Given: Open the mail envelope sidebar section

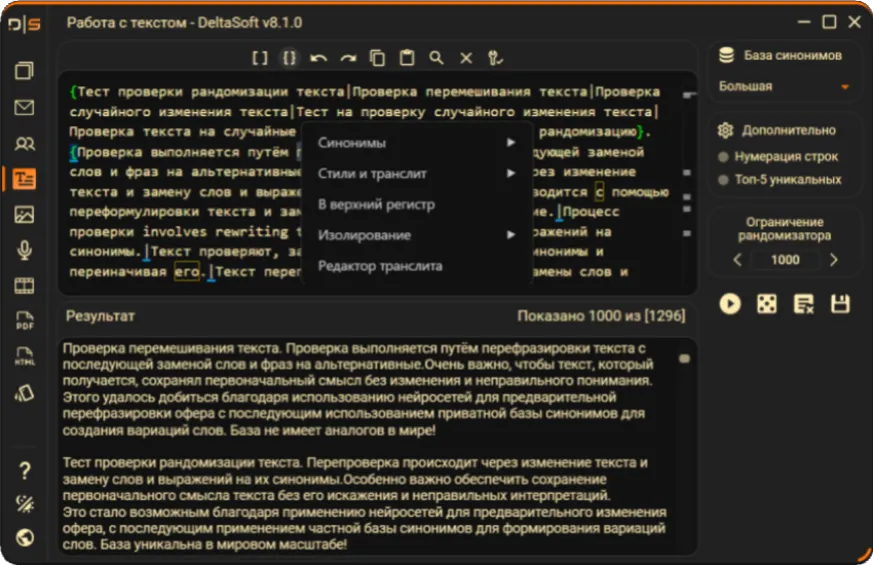Looking at the screenshot, I should (24, 107).
